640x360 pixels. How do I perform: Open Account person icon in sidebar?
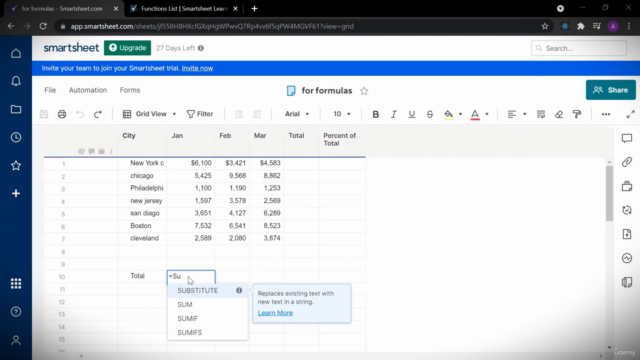tap(16, 340)
